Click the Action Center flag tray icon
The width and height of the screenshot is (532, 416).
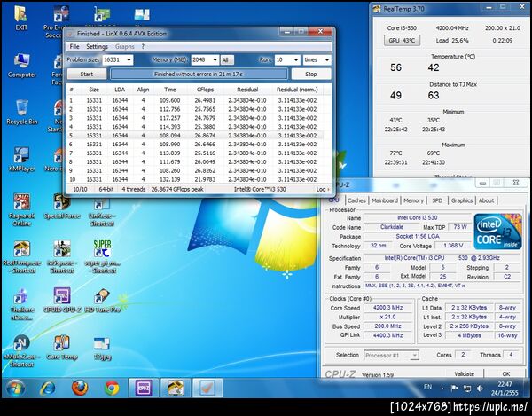[x=455, y=388]
